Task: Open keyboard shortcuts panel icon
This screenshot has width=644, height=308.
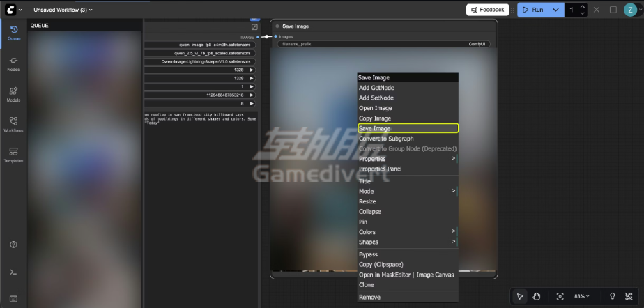Action: coord(13,298)
